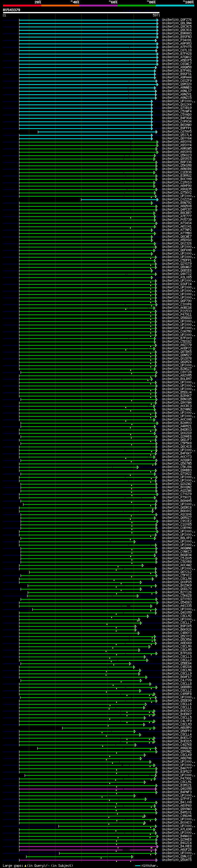Click the orange ~40% identity legend segment

[x=60, y=6]
